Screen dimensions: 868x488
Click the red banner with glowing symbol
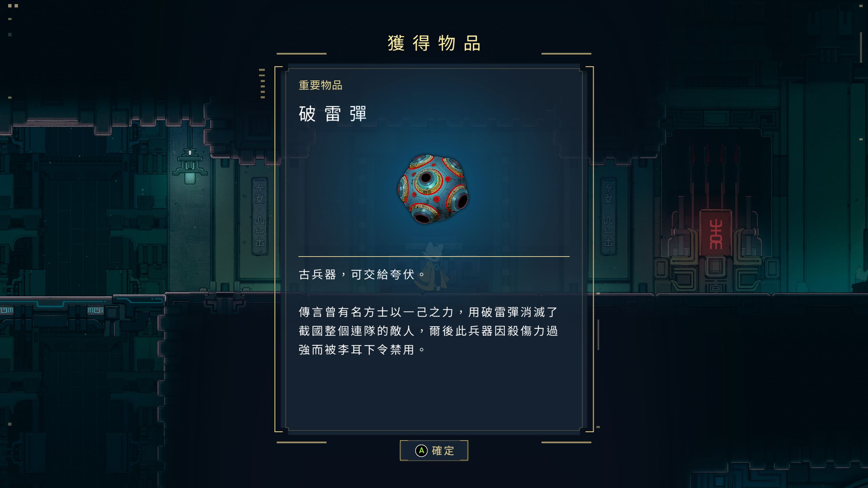716,233
